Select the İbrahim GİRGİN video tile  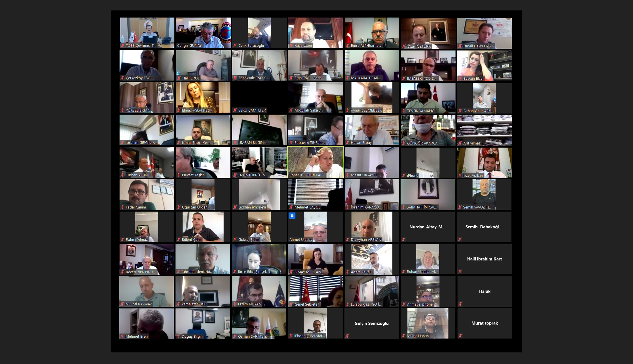[x=147, y=130]
